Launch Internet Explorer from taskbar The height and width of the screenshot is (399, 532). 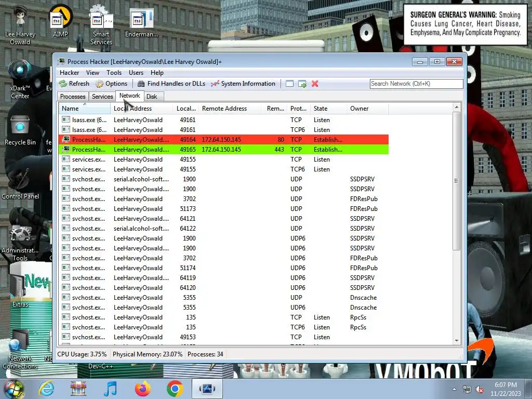tap(46, 389)
